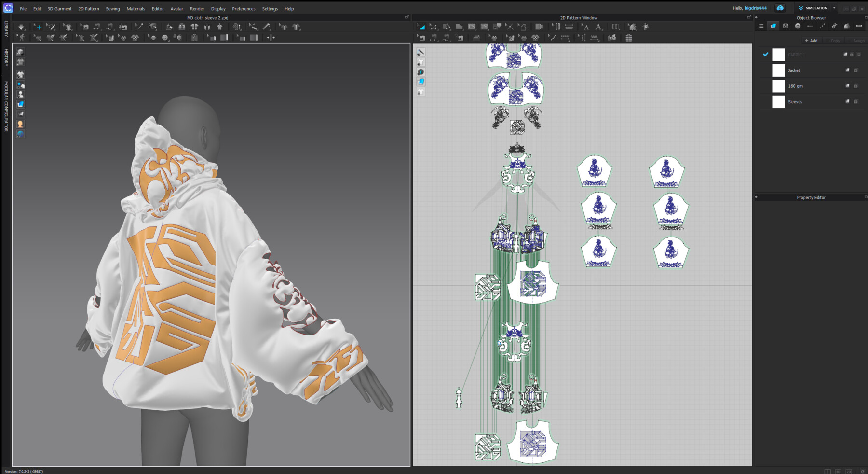Toggle the active checkmark on FABRIC 1
This screenshot has height=474, width=868.
(765, 55)
